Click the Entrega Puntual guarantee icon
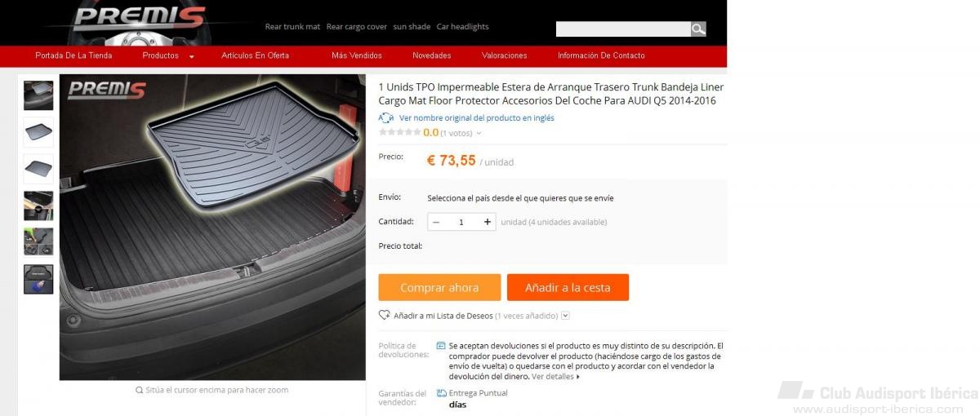The height and width of the screenshot is (416, 980). pos(441,393)
